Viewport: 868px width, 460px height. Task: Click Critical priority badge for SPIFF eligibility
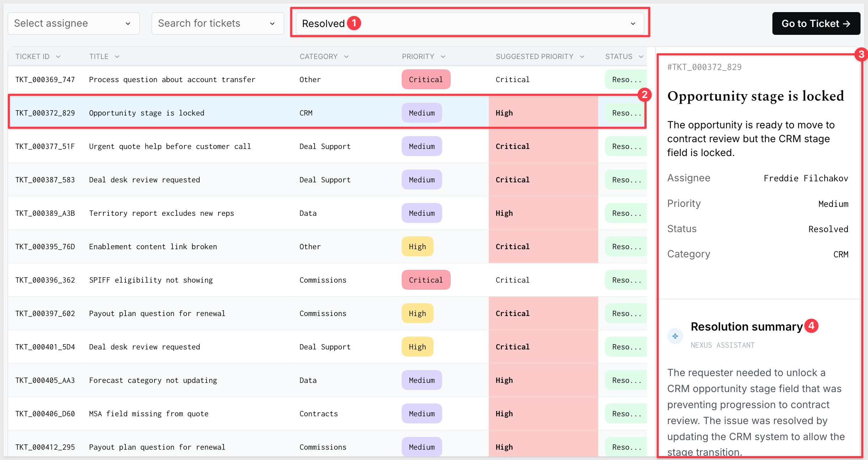426,280
